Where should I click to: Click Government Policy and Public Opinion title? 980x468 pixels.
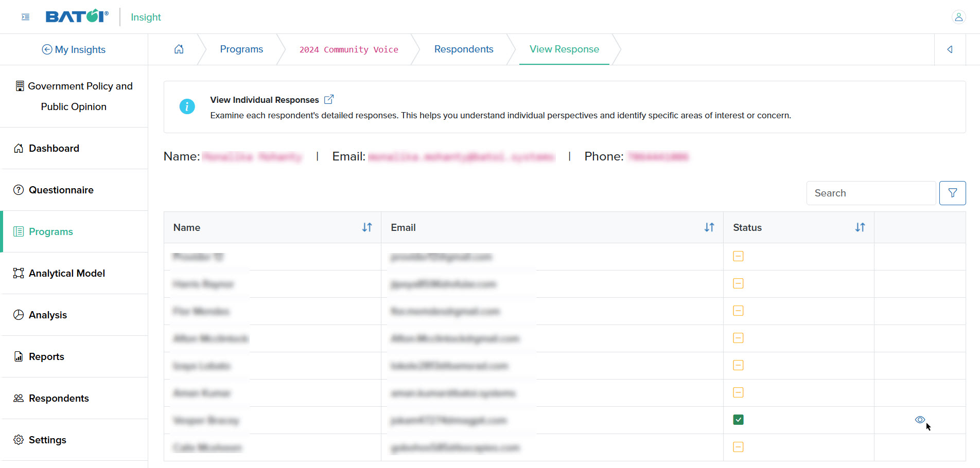pyautogui.click(x=74, y=96)
